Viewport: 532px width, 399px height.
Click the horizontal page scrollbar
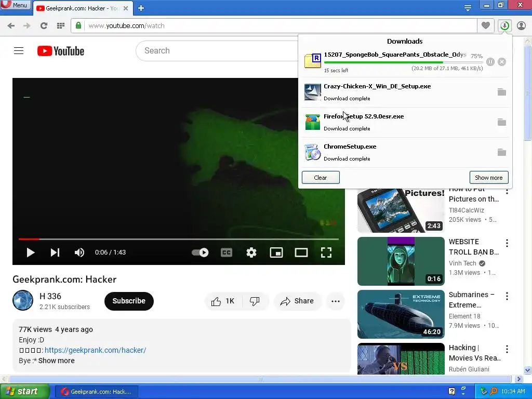(x=261, y=379)
